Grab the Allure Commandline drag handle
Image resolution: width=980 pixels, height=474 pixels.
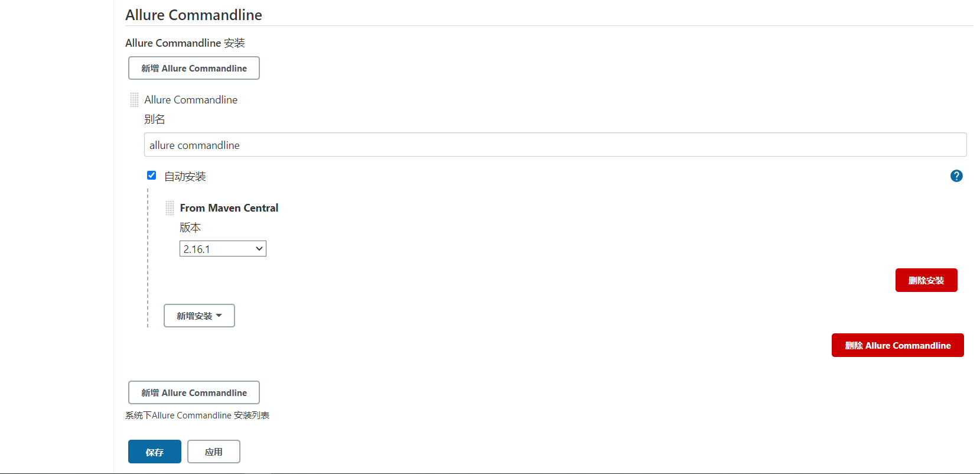(x=134, y=100)
